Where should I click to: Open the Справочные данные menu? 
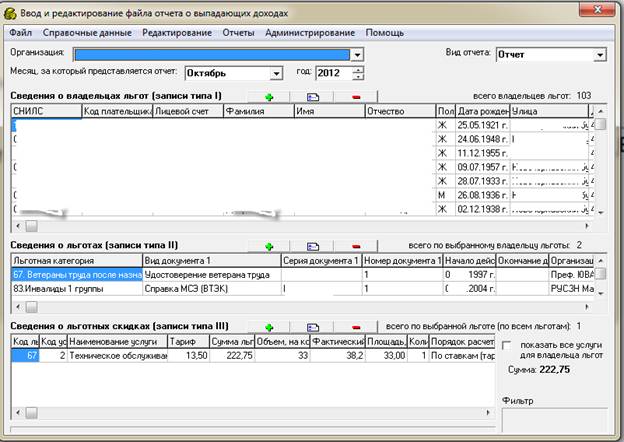(87, 33)
